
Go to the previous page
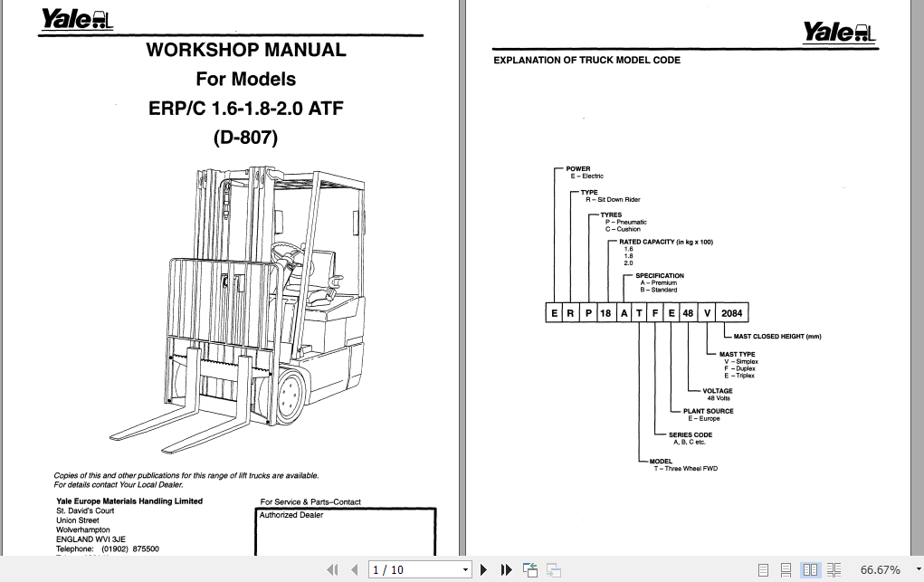click(354, 569)
